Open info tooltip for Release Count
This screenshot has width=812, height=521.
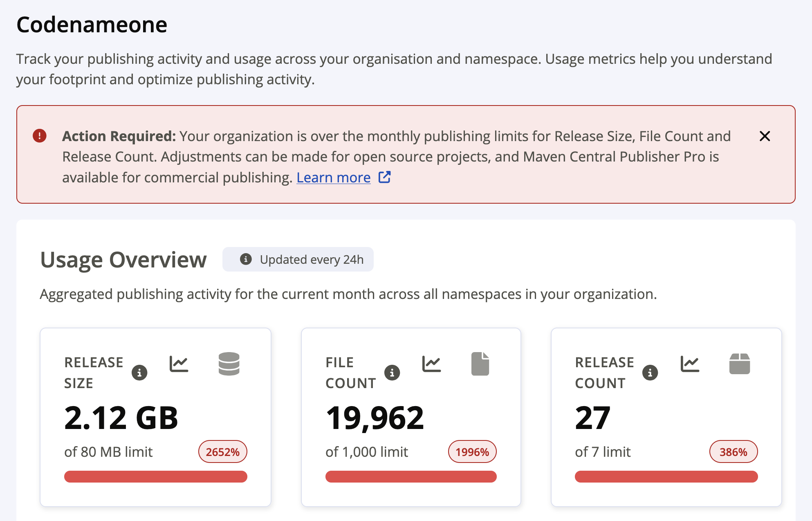pos(650,373)
